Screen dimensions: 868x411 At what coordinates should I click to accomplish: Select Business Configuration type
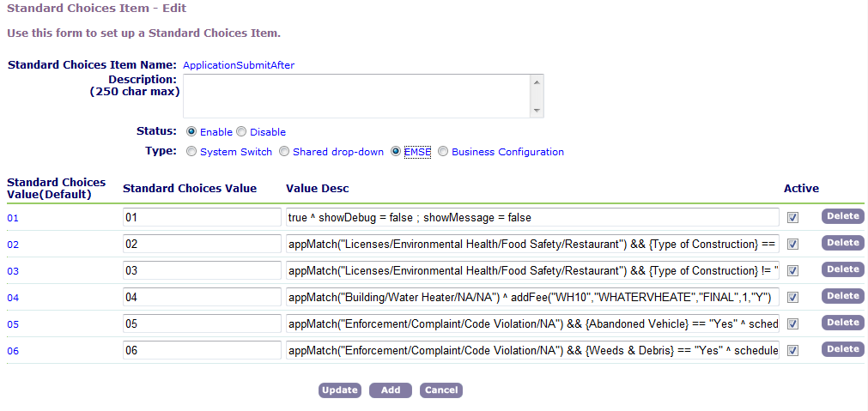click(x=443, y=152)
